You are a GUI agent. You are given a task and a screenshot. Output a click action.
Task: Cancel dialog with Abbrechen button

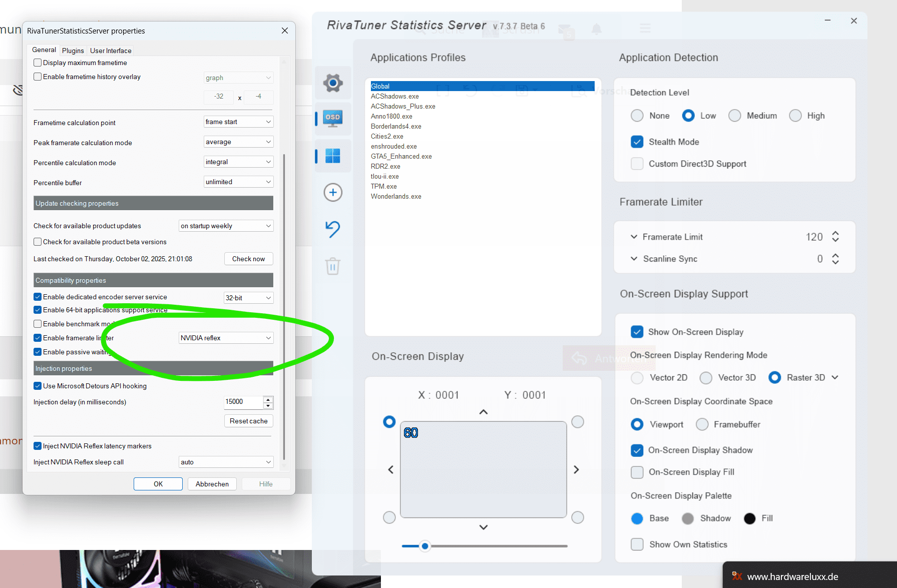[x=212, y=484]
